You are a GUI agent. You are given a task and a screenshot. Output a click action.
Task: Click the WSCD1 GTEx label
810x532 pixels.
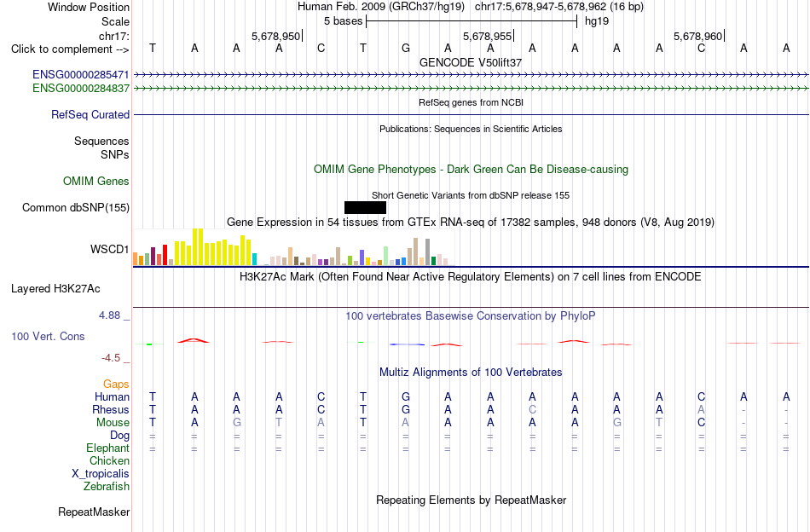(109, 250)
